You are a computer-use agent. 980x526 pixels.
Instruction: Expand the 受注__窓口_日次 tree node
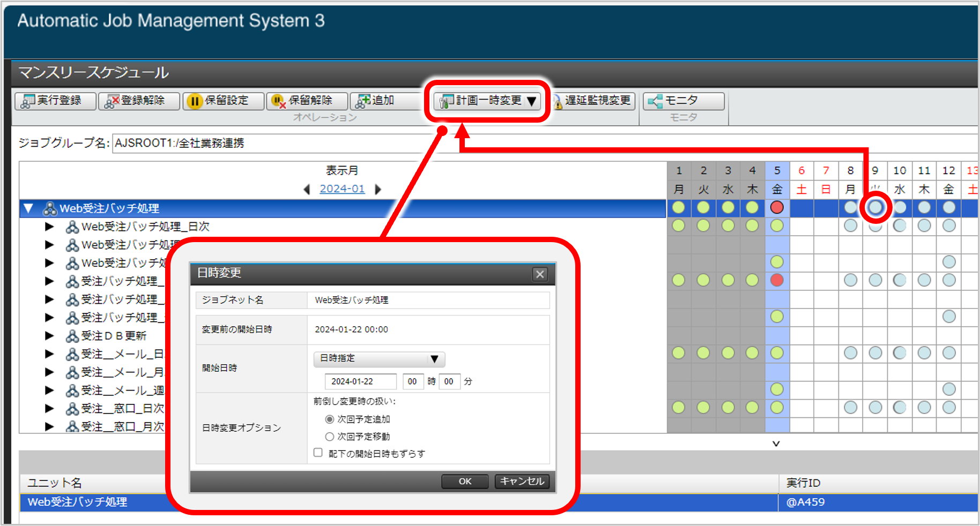click(49, 409)
